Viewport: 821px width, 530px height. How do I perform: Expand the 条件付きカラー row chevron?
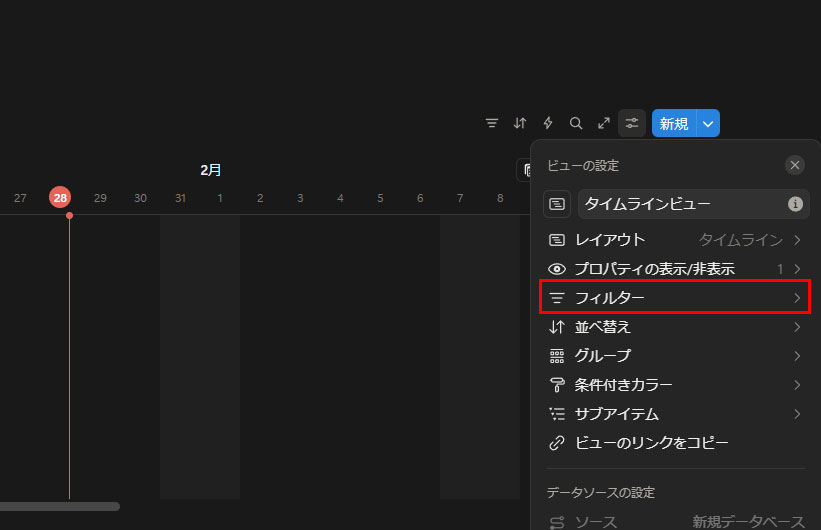click(797, 385)
